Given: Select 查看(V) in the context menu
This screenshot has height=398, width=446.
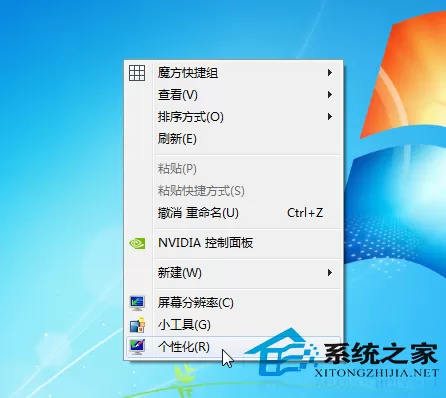Looking at the screenshot, I should pyautogui.click(x=233, y=94).
